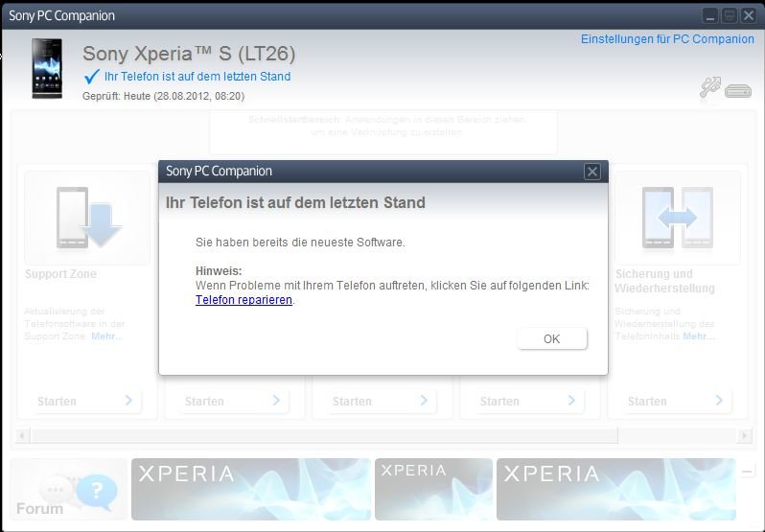The height and width of the screenshot is (532, 765).
Task: Close the main Sony PC Companion window
Action: [749, 16]
